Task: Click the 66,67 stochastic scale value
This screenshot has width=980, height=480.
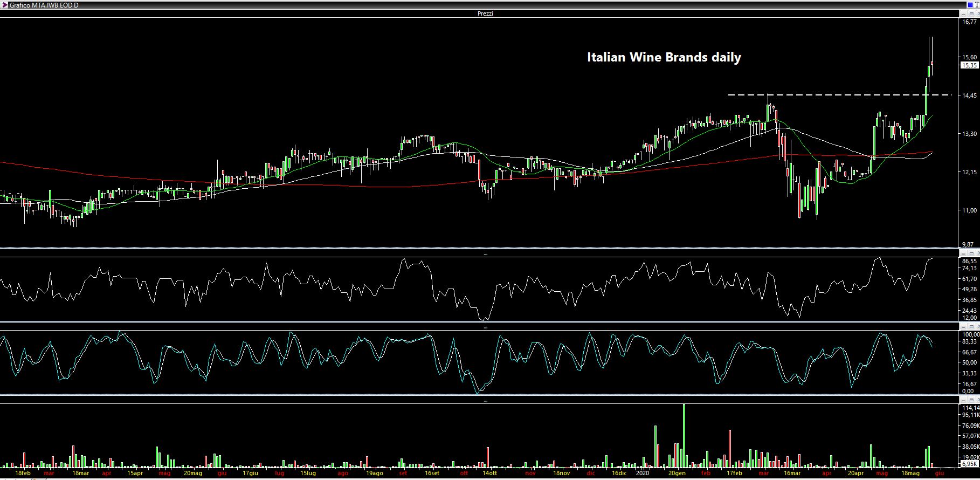Action: pyautogui.click(x=969, y=352)
